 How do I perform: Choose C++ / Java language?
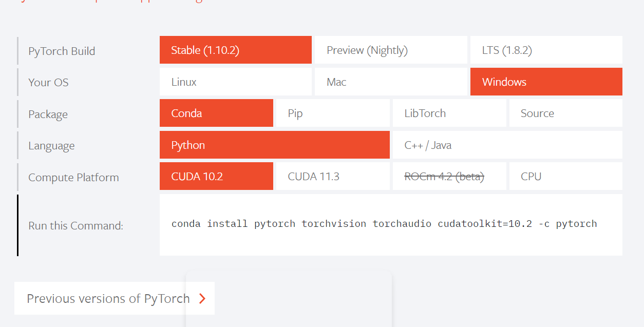click(x=507, y=145)
